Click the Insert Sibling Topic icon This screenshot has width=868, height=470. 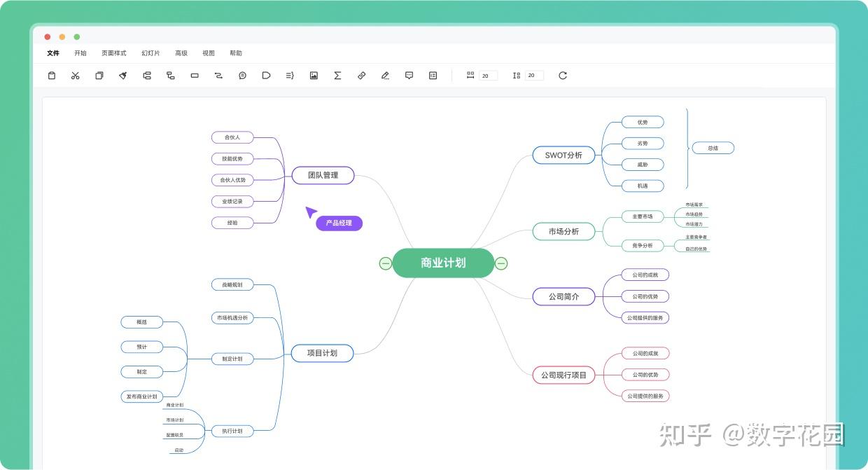147,75
